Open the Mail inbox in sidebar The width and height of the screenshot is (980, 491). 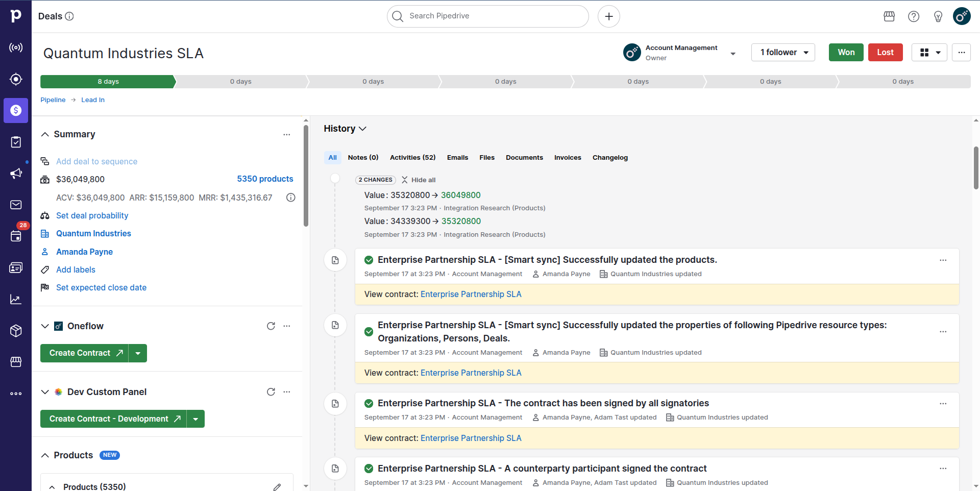point(16,205)
